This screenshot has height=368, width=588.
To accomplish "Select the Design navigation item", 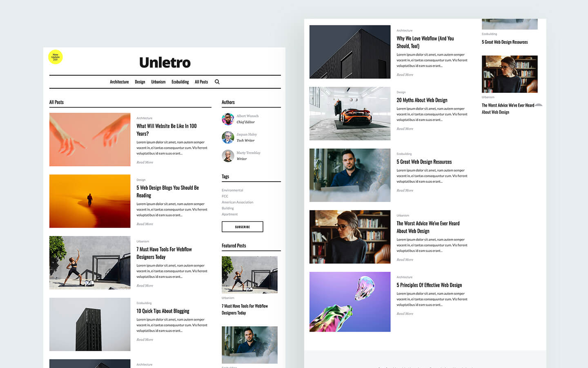I will coord(140,82).
